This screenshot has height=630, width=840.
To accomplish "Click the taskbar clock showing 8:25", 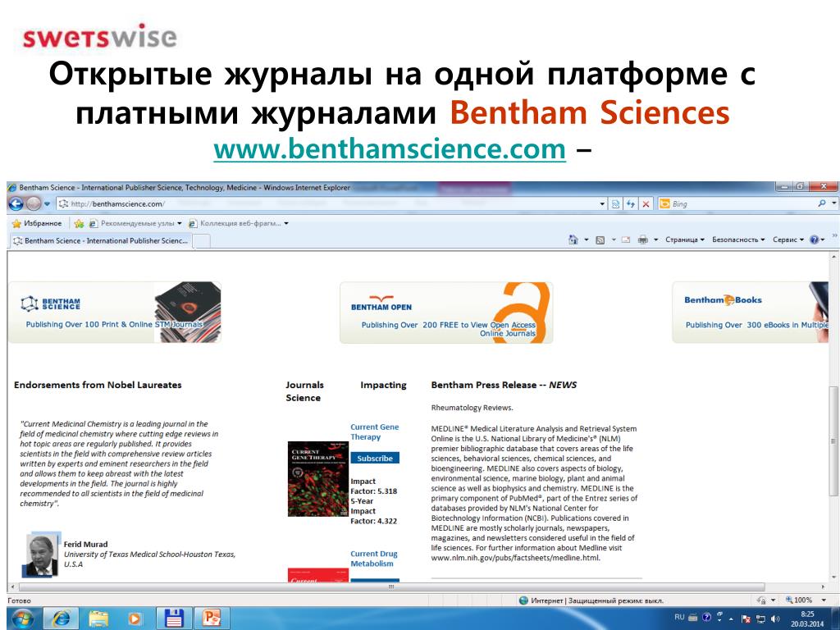I will click(x=807, y=619).
